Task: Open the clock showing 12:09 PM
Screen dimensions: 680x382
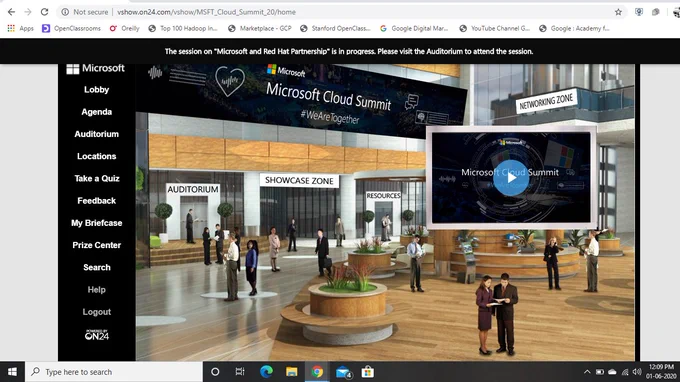Action: coord(661,372)
